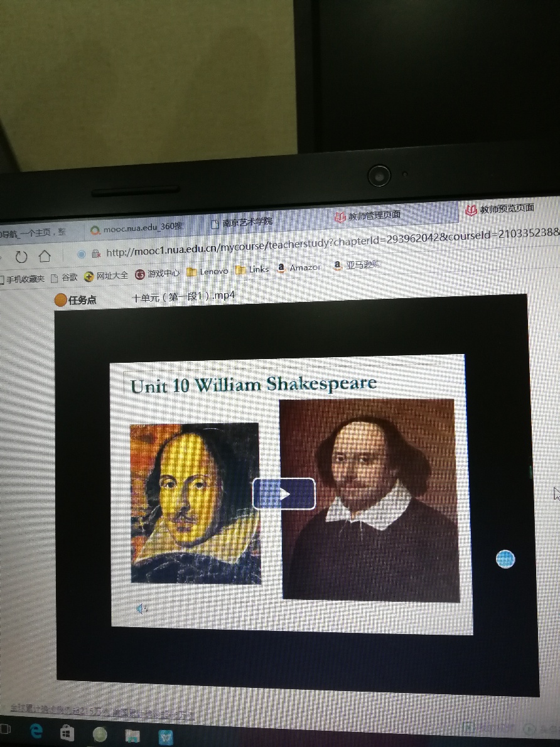Screen dimensions: 560x747
Task: Open the 游戏中心 bookmark
Action: pos(158,274)
